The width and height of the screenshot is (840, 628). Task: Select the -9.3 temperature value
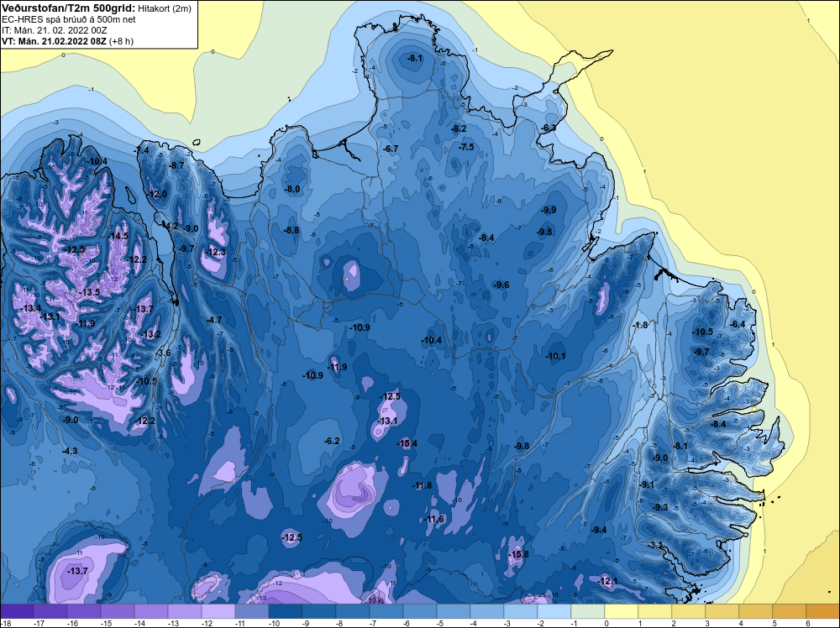(x=660, y=508)
